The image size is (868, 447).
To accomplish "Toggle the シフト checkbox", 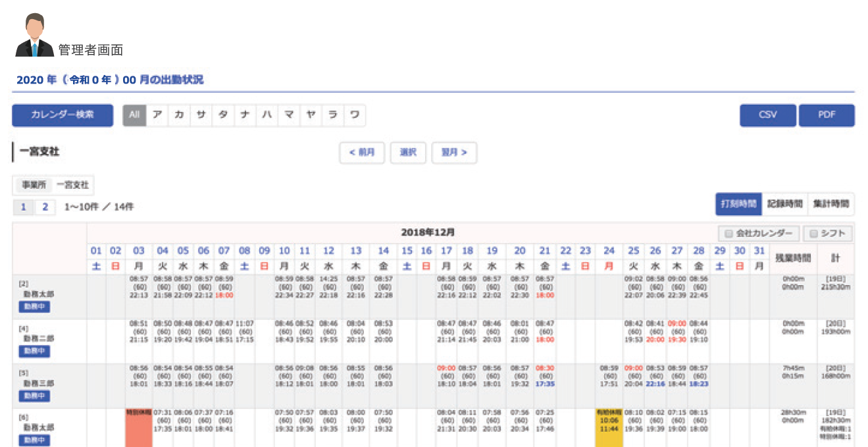I will [815, 233].
